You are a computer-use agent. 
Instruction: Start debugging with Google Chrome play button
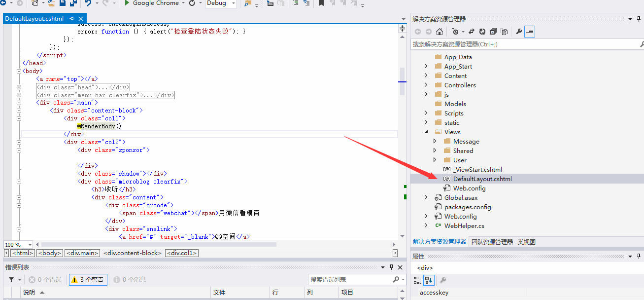coord(127,3)
